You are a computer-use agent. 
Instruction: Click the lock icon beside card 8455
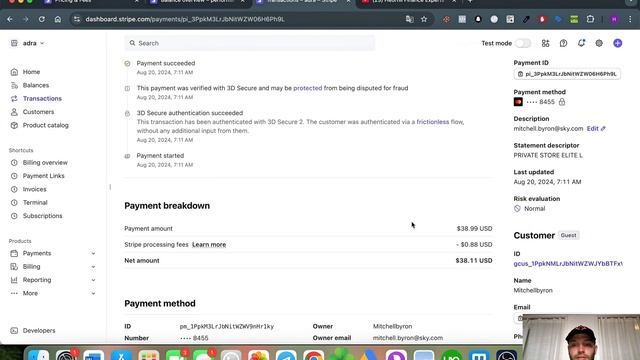pyautogui.click(x=562, y=102)
